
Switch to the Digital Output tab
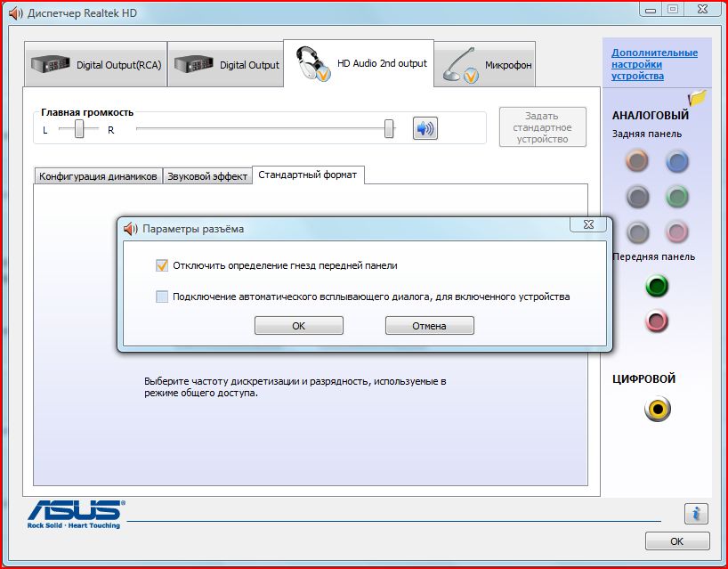click(x=226, y=64)
